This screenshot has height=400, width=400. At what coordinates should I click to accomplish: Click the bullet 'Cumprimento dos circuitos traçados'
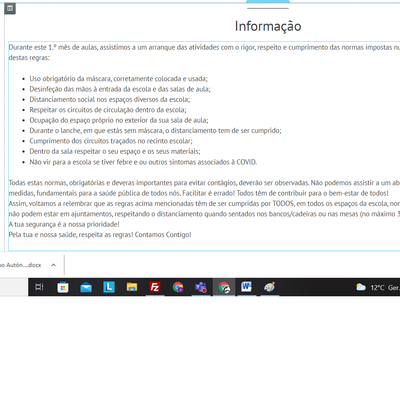click(x=111, y=141)
